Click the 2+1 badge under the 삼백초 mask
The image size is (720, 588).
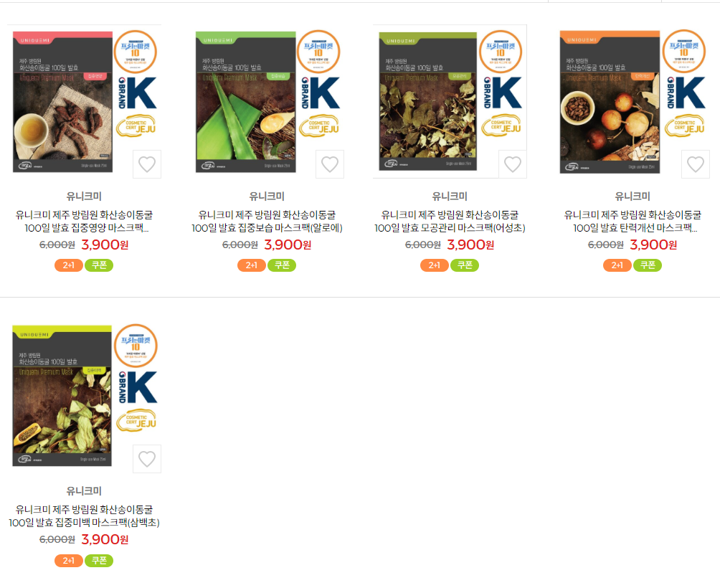(x=68, y=561)
